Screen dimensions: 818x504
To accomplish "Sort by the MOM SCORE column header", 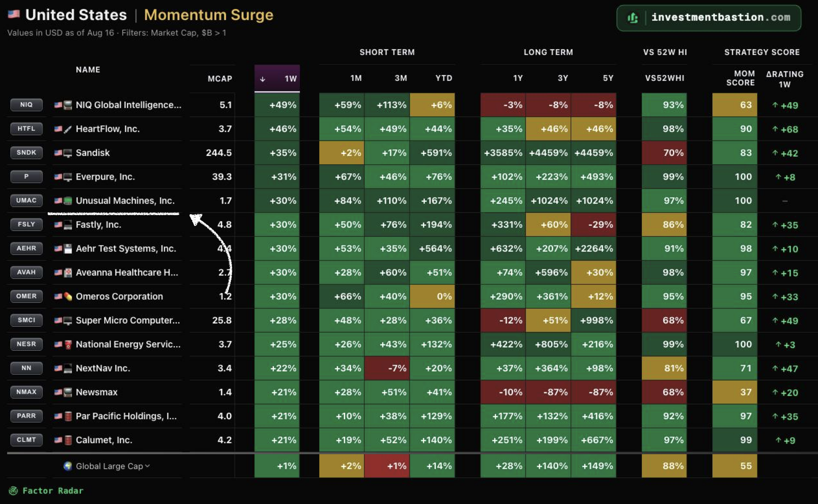I will point(740,78).
